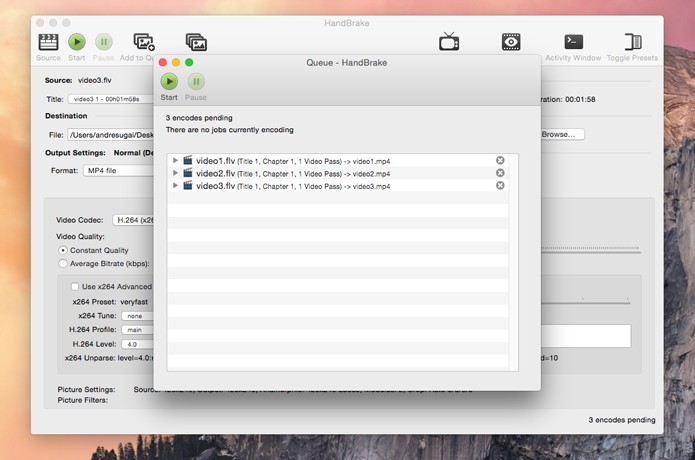The height and width of the screenshot is (460, 695).
Task: Select the video3.flv queue row
Action: point(338,185)
